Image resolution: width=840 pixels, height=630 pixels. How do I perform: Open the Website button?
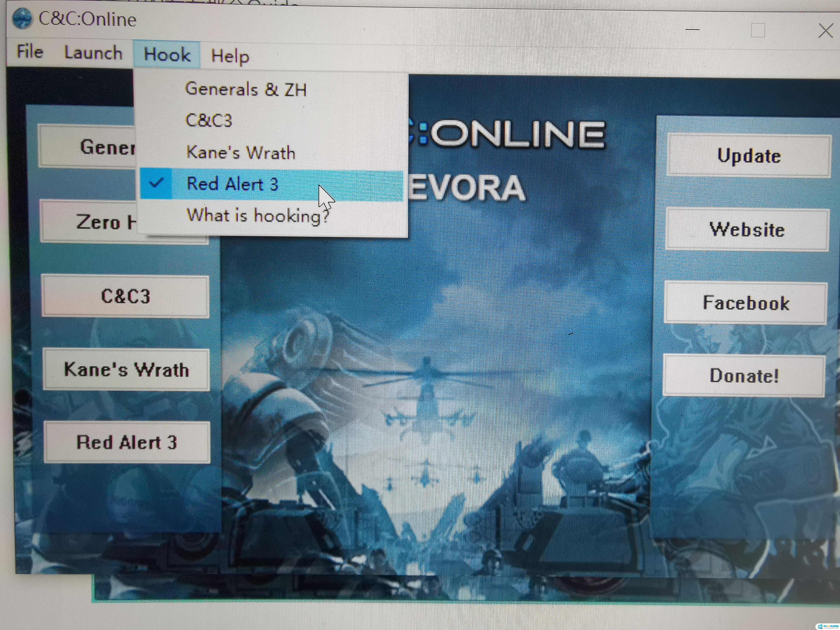(747, 229)
